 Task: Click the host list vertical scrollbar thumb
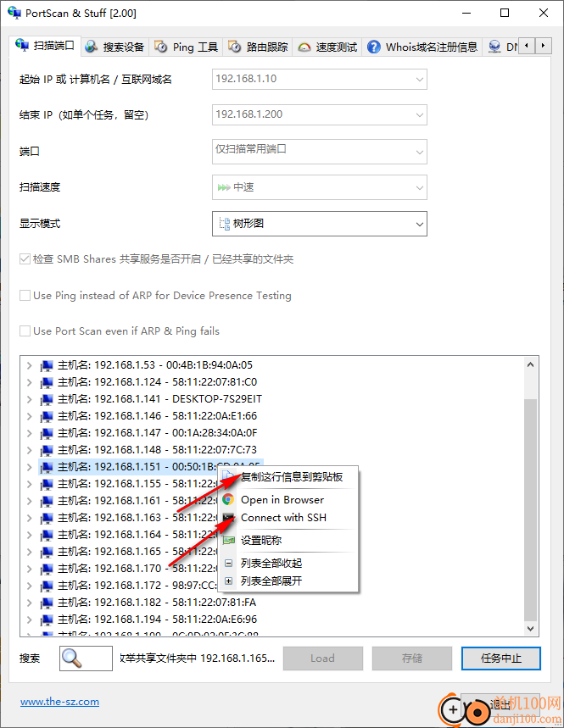(531, 509)
